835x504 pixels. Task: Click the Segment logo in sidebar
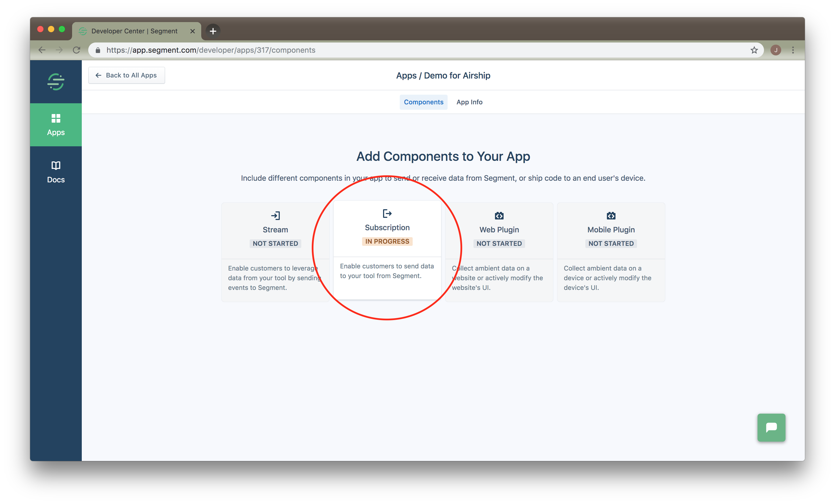click(56, 82)
